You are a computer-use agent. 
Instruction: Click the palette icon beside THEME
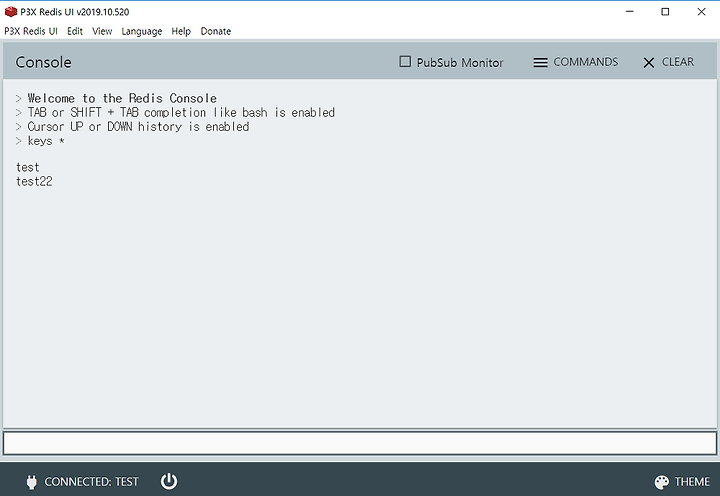coord(662,482)
